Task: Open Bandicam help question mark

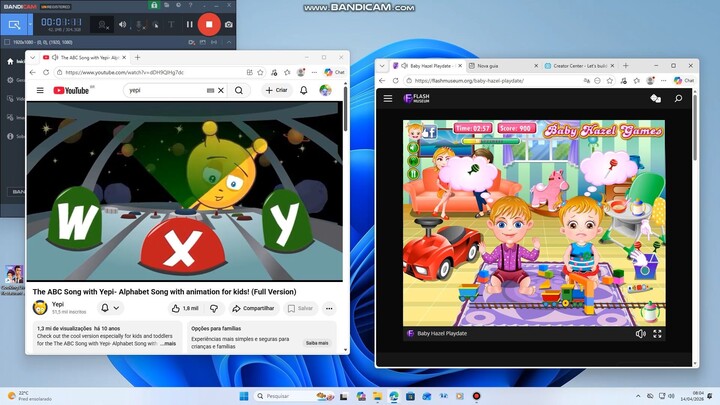Action: tap(191, 5)
